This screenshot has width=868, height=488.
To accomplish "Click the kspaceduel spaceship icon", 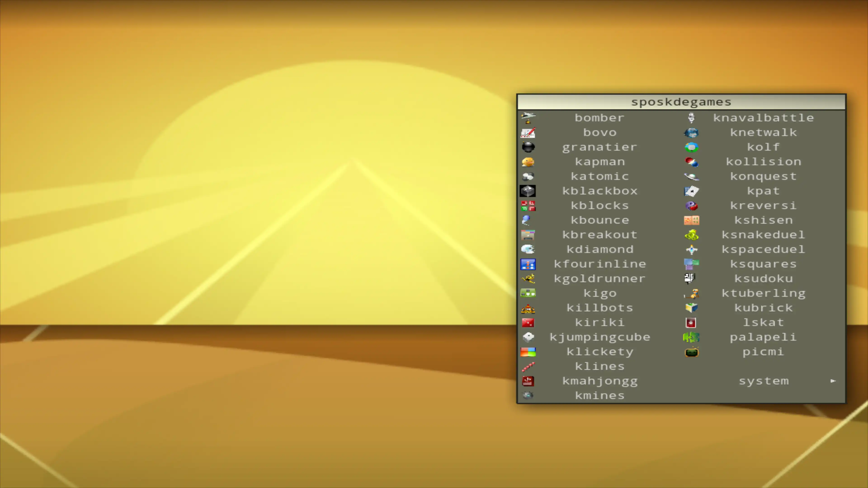I will point(691,250).
